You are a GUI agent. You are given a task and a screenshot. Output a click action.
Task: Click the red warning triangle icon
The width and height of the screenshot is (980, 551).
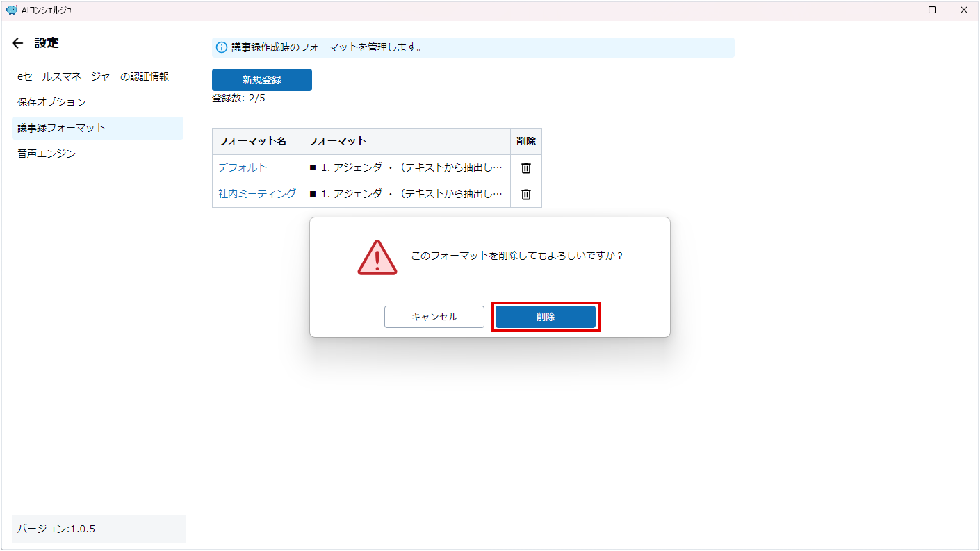point(377,257)
